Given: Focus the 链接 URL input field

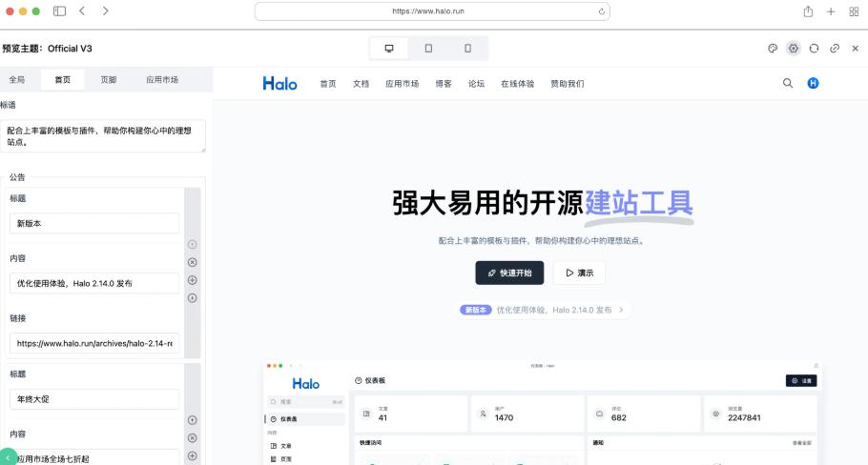Looking at the screenshot, I should coord(94,343).
